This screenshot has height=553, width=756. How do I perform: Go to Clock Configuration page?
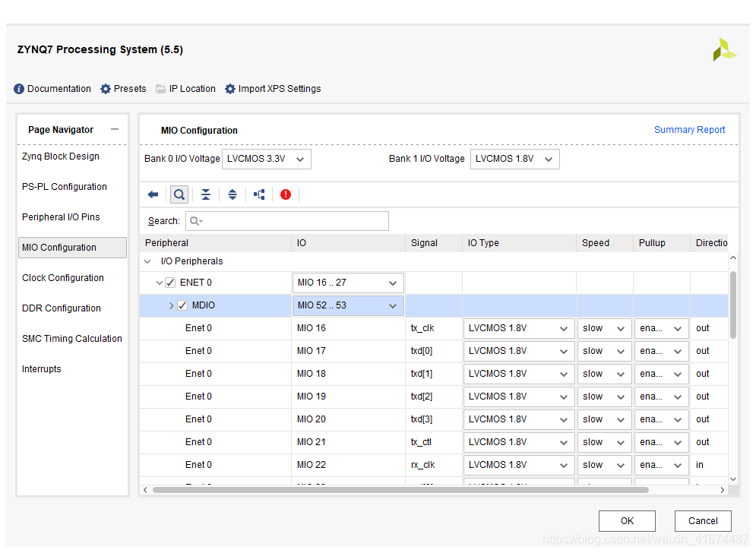pyautogui.click(x=63, y=278)
